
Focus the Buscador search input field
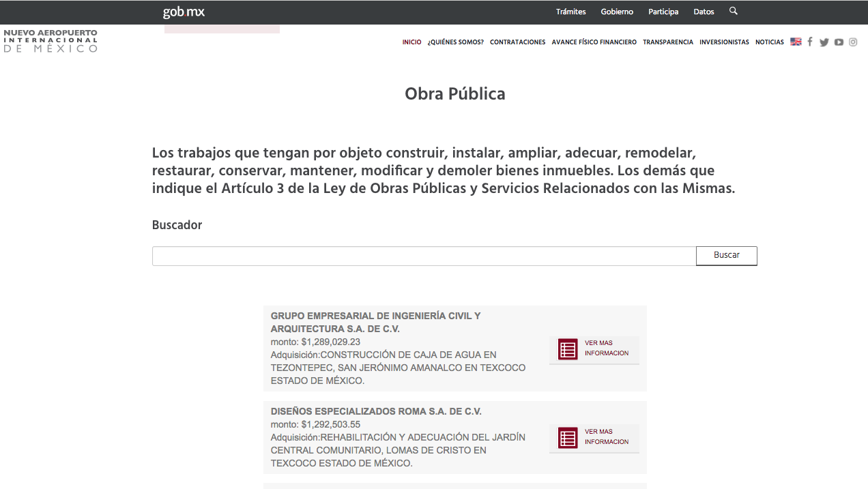tap(424, 256)
